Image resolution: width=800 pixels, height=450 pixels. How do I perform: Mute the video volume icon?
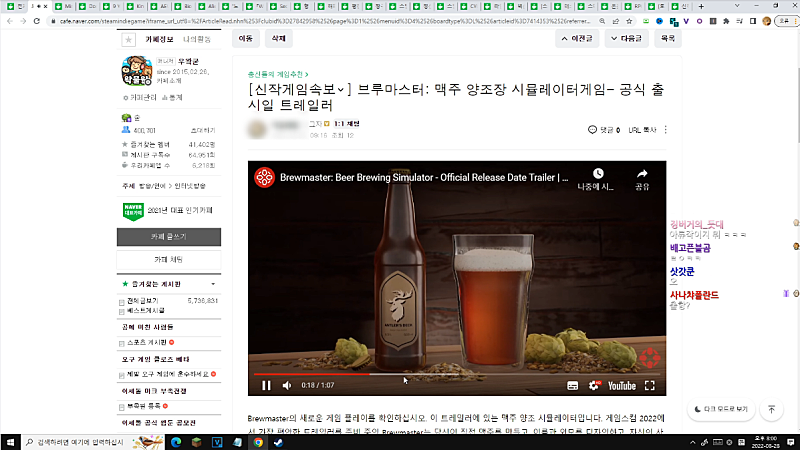click(x=287, y=385)
